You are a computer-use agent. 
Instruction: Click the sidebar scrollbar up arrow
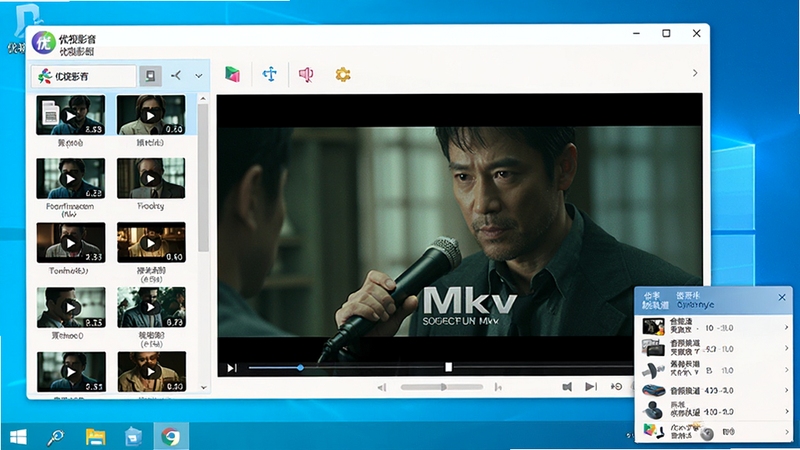(203, 98)
